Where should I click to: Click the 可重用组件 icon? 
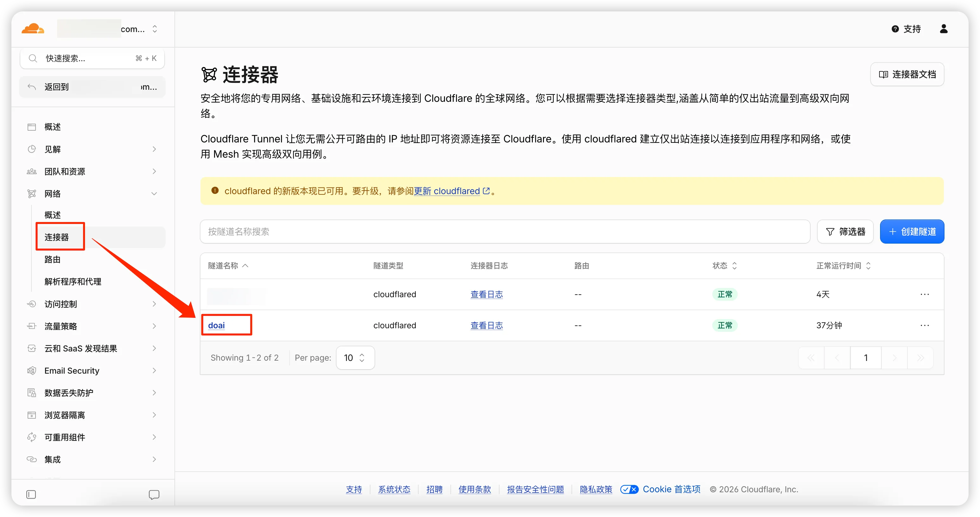click(32, 437)
